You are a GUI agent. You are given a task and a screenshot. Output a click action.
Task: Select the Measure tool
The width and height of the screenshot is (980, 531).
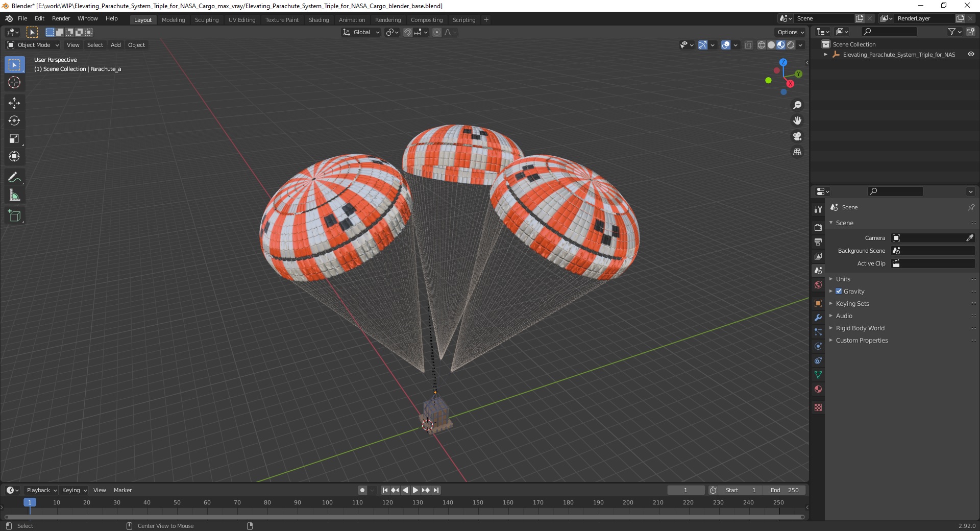14,195
